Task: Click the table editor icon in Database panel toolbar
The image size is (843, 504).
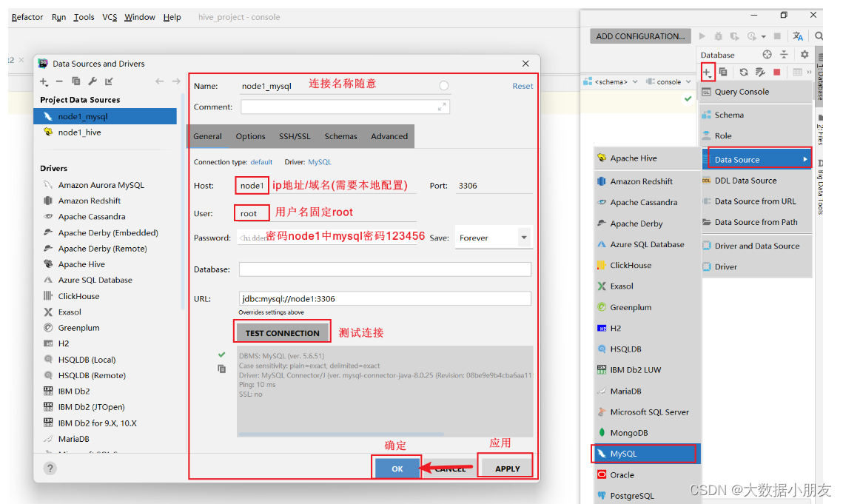Action: pyautogui.click(x=797, y=72)
